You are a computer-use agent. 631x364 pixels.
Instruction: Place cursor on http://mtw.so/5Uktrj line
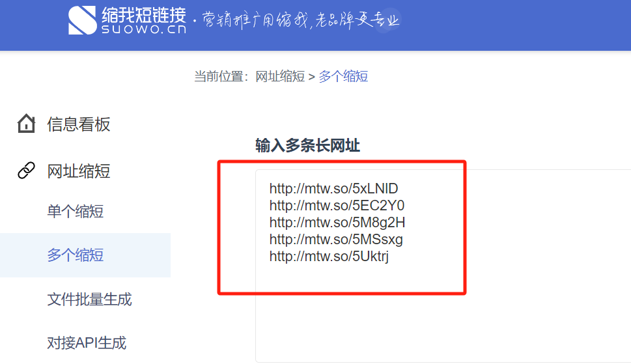pos(329,257)
